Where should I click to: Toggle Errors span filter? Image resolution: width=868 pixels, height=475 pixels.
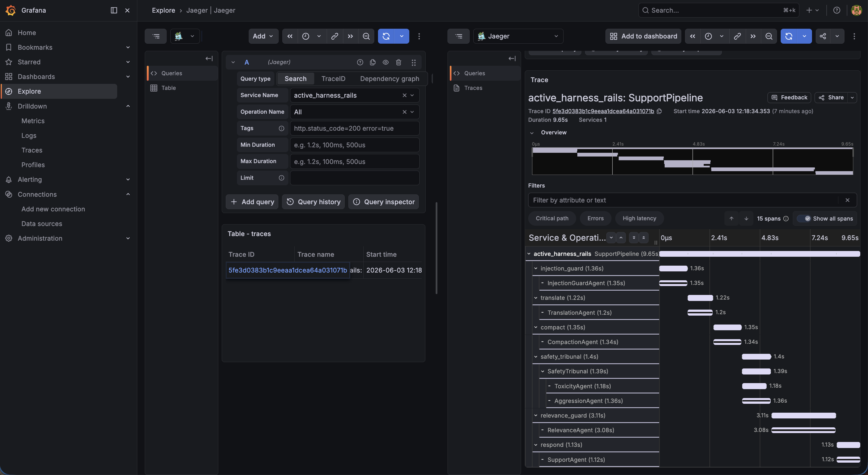(595, 218)
